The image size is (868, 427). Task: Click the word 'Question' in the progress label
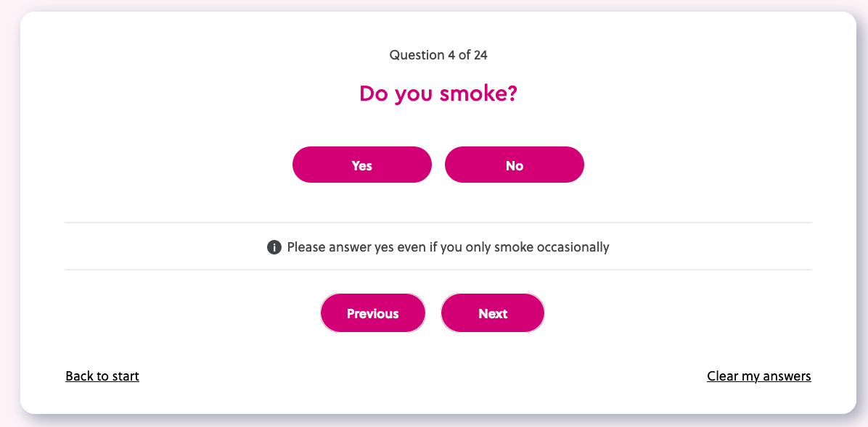(417, 55)
